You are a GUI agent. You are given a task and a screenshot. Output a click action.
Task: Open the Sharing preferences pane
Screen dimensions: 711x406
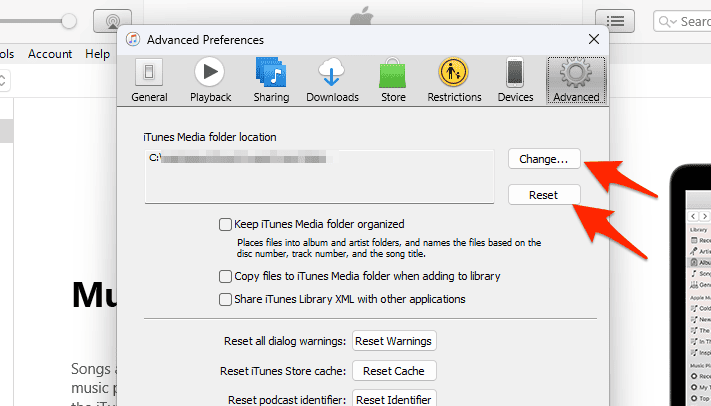270,80
